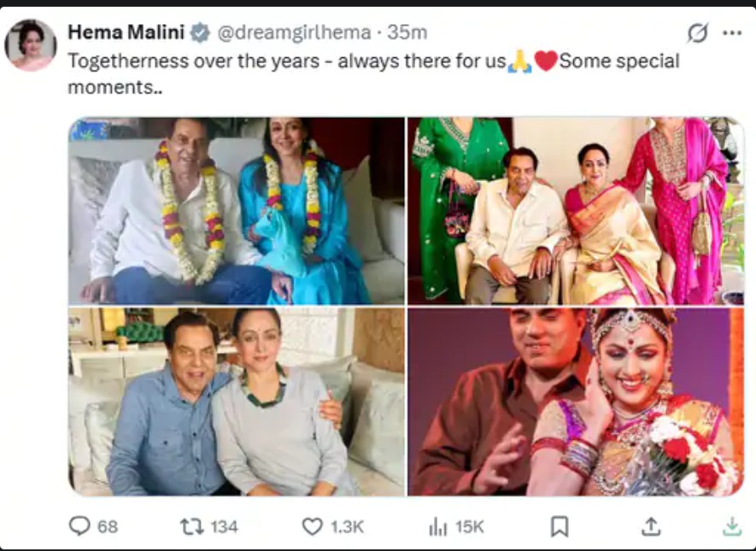756x551 pixels.
Task: Open the bottom-right dance costume photo
Action: point(575,402)
